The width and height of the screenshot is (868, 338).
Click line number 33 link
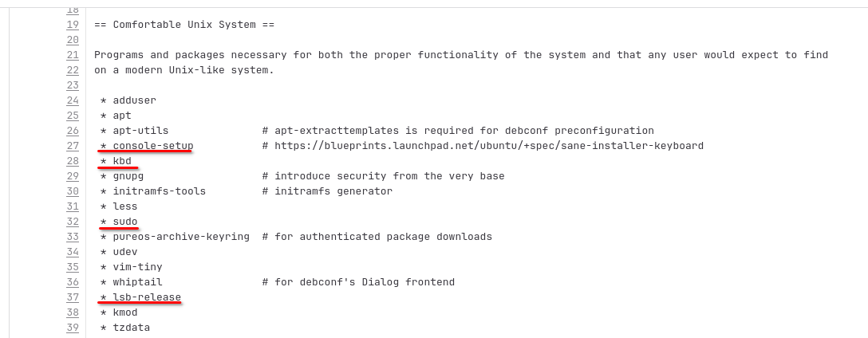point(73,237)
